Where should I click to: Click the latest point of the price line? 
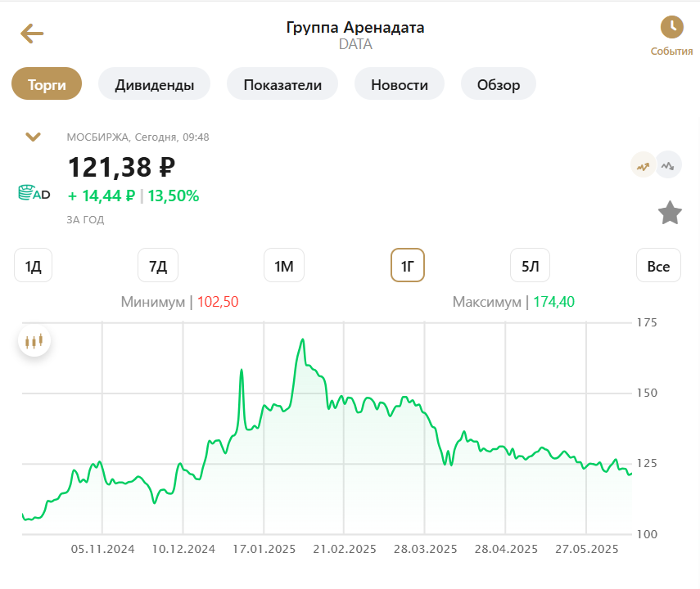pos(630,474)
